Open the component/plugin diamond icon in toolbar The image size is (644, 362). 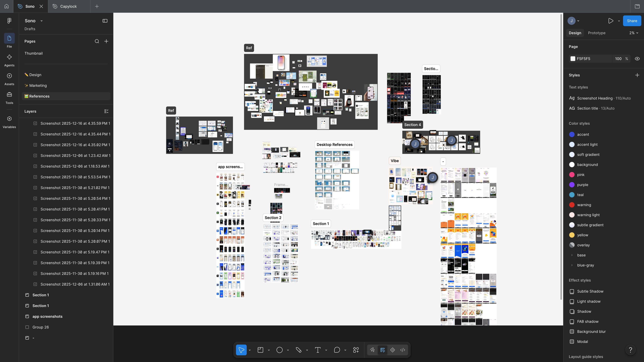coord(392,350)
